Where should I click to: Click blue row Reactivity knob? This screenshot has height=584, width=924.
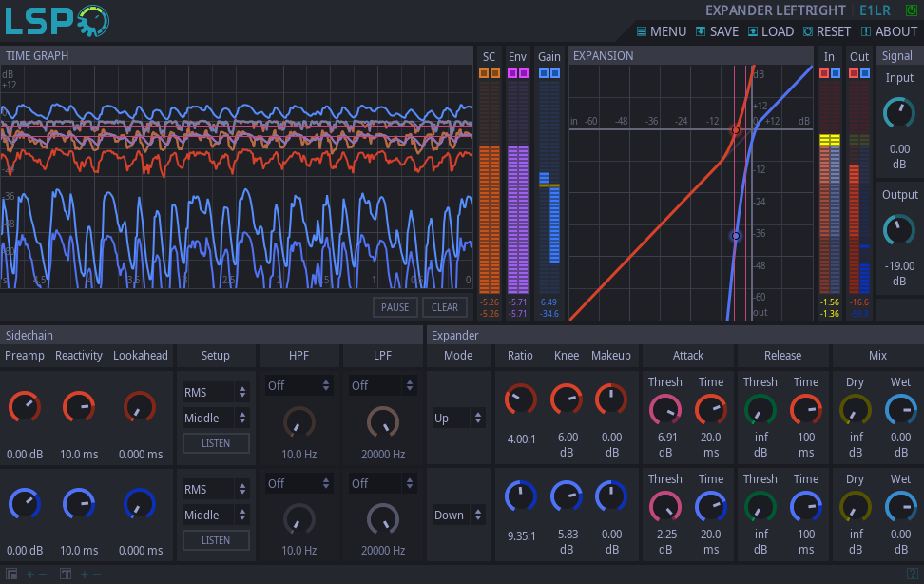pos(79,504)
